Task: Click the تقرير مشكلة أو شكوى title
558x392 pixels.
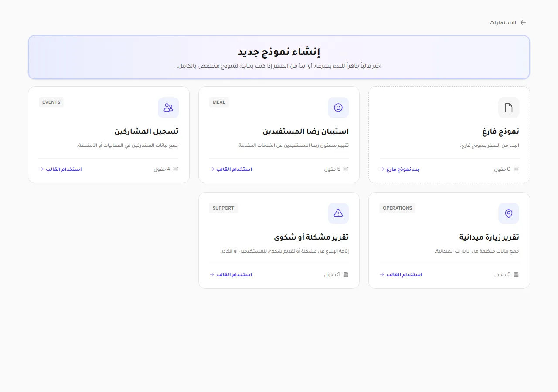Action: 311,237
